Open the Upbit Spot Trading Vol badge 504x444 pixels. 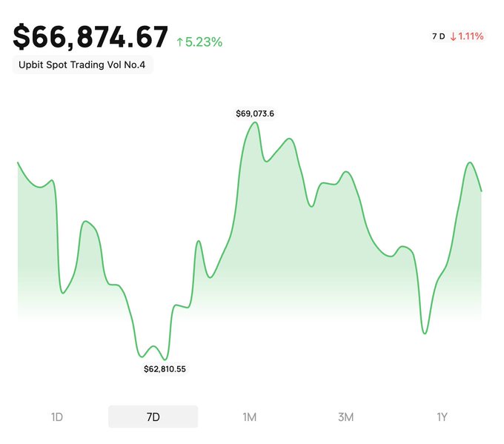pos(82,64)
